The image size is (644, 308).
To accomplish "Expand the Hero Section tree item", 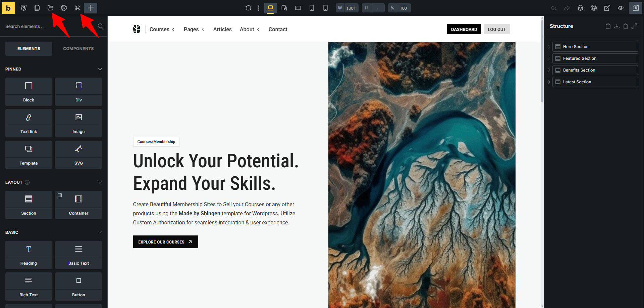I will pyautogui.click(x=549, y=47).
